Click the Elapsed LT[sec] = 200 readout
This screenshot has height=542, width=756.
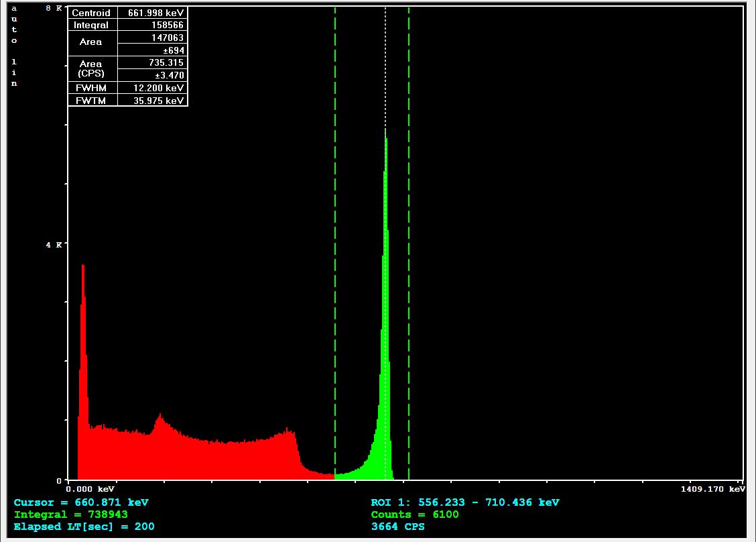pos(84,527)
